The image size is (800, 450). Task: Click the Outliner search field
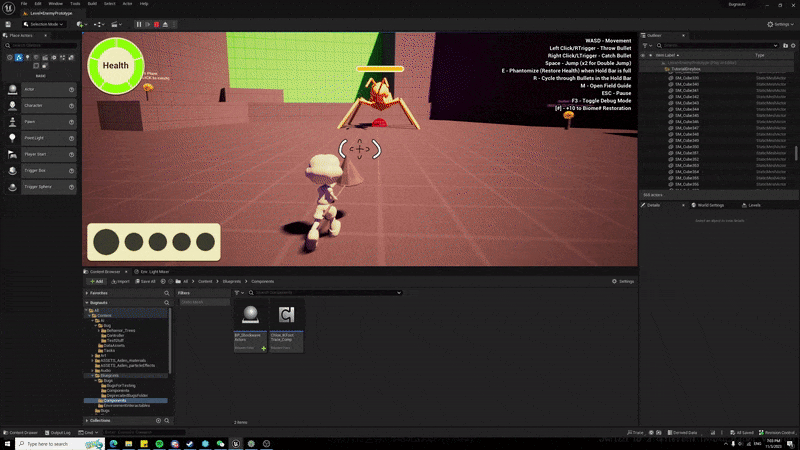pos(717,45)
